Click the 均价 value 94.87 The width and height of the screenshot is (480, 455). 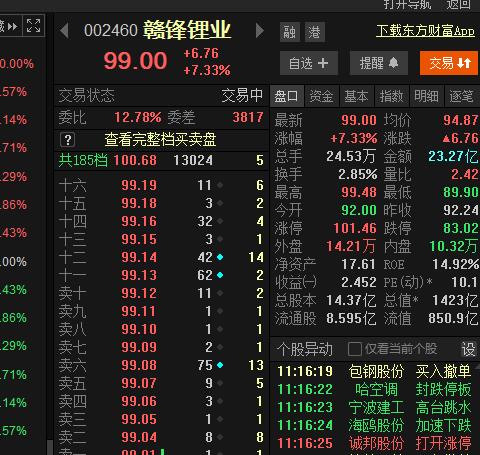click(461, 120)
